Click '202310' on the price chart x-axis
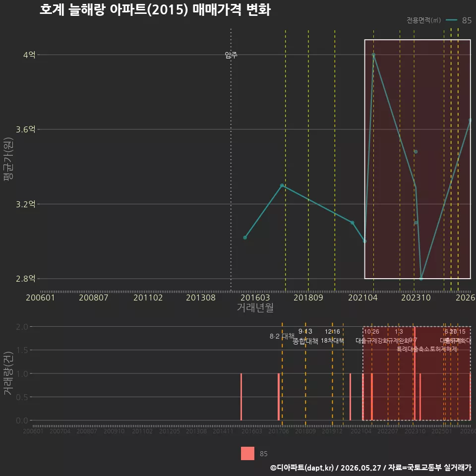The width and height of the screenshot is (476, 476). click(416, 297)
